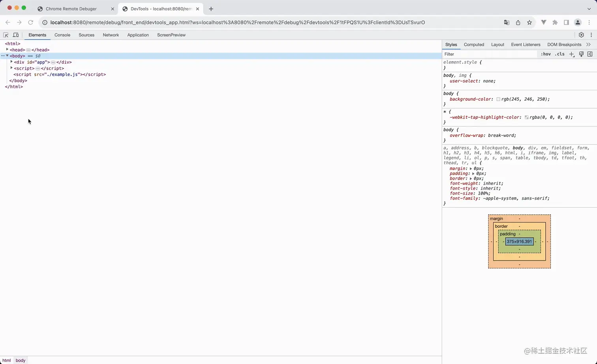Viewport: 597px width, 364px height.
Task: Toggle the .cls element classes editor
Action: [559, 54]
